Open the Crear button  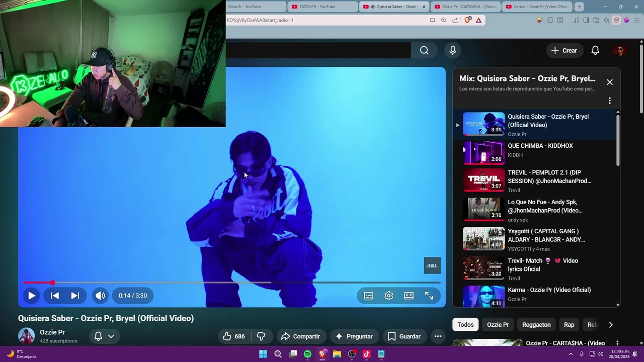(x=564, y=50)
